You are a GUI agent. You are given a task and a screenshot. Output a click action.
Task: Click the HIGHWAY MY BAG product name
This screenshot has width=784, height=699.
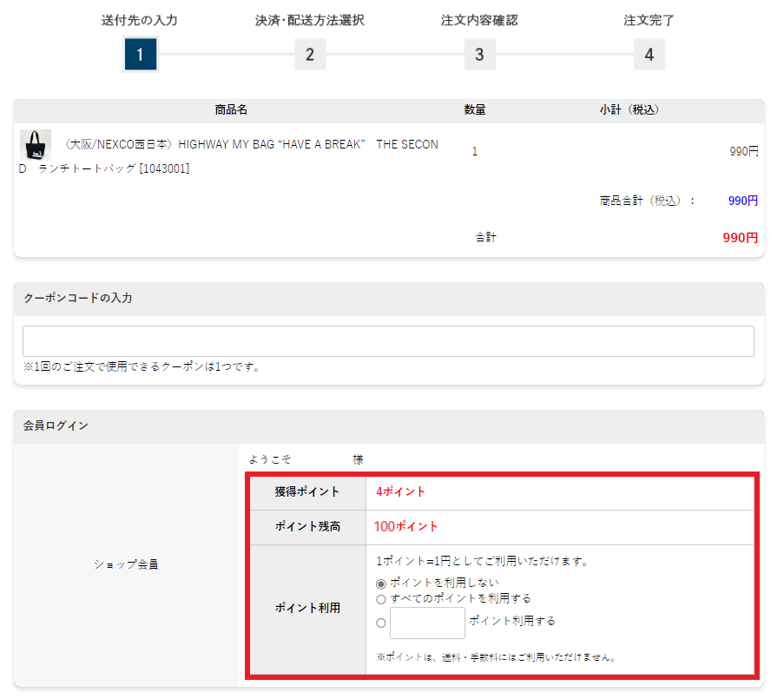(x=252, y=145)
